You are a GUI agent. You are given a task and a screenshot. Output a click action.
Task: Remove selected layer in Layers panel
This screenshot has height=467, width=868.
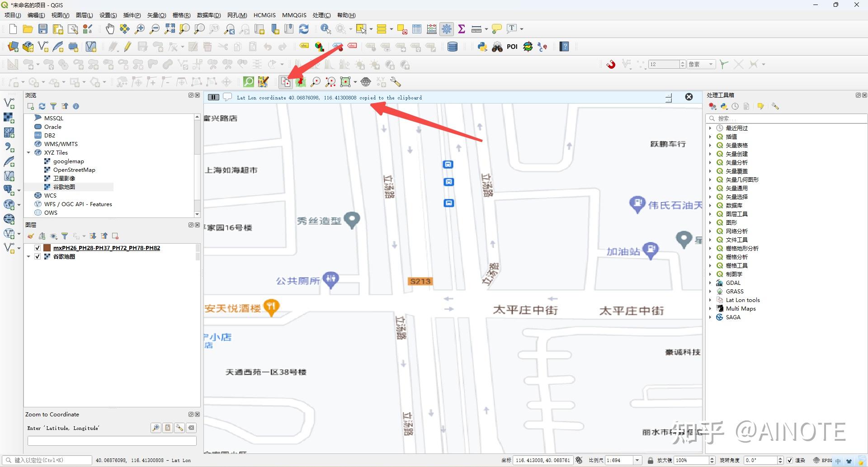click(115, 236)
